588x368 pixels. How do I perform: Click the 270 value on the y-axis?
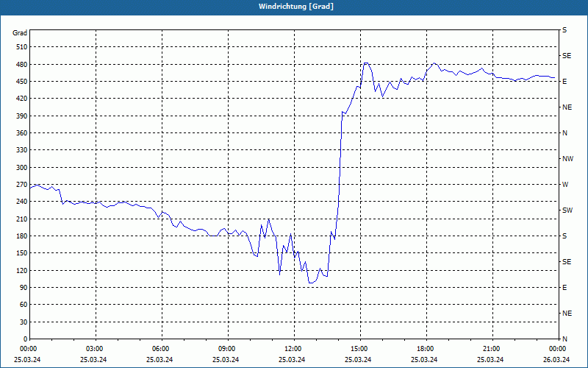pos(22,185)
